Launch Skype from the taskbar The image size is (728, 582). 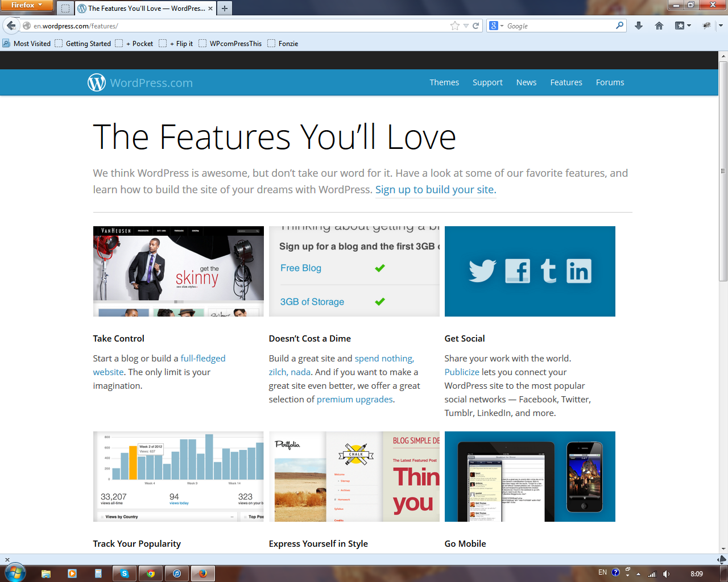point(125,573)
